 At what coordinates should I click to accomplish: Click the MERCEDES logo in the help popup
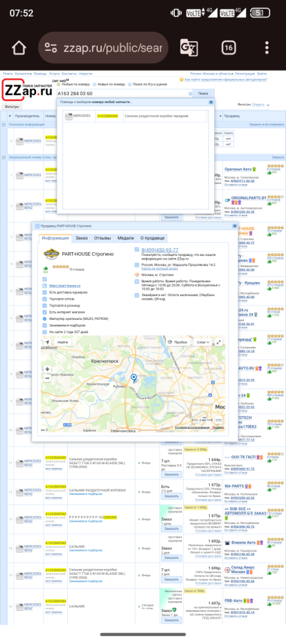(x=68, y=116)
